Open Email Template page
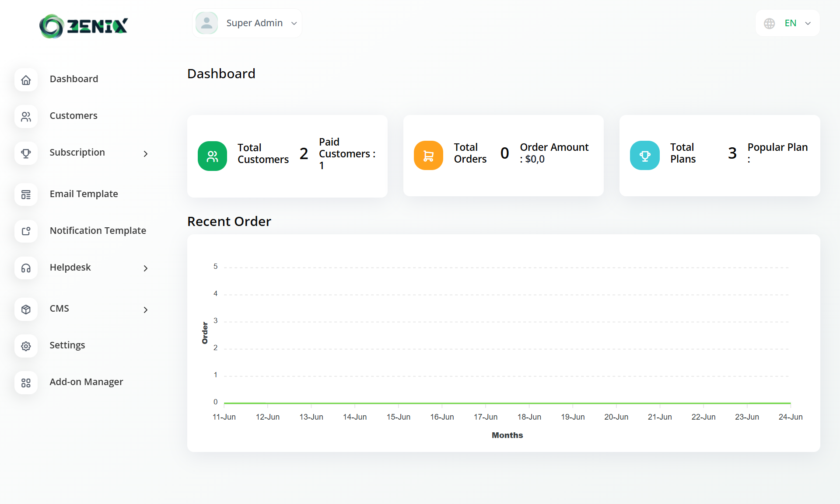The image size is (840, 504). pyautogui.click(x=84, y=194)
